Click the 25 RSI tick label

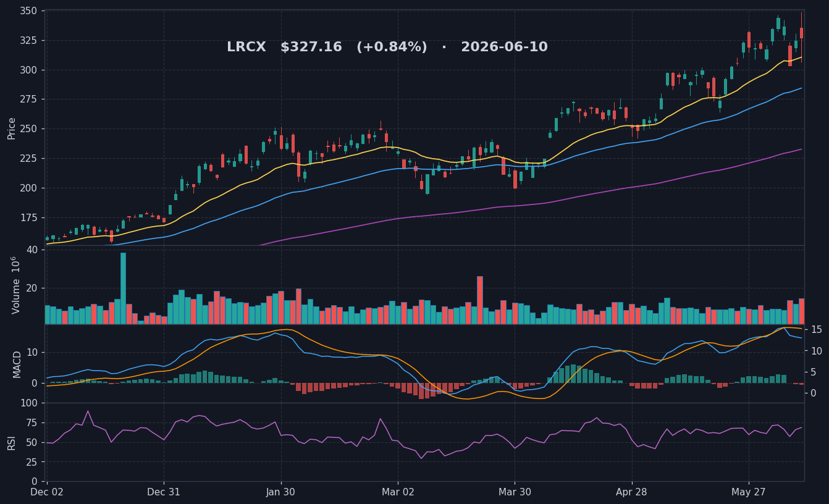tap(32, 462)
